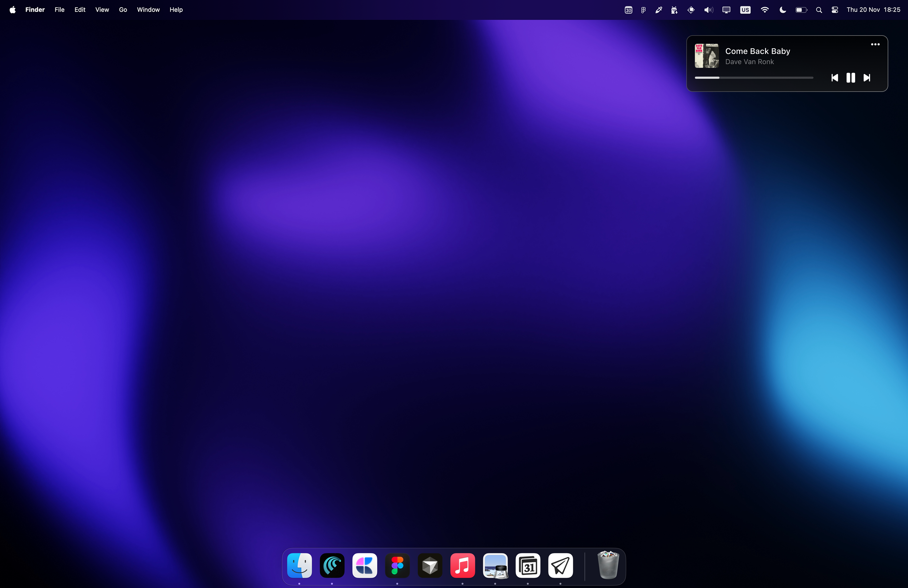
Task: Open the Trash in the Dock
Action: [608, 566]
